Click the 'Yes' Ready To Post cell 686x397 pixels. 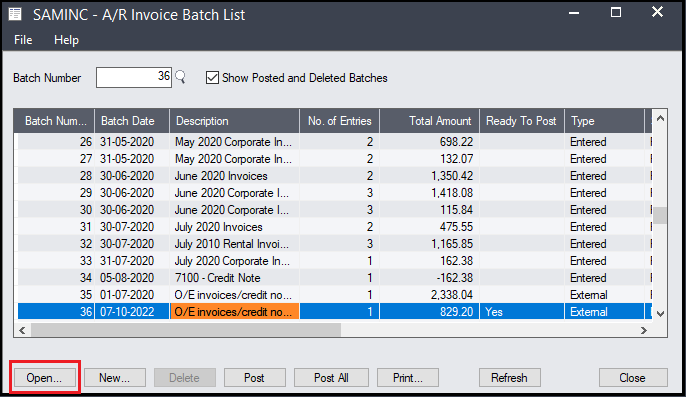pyautogui.click(x=522, y=312)
